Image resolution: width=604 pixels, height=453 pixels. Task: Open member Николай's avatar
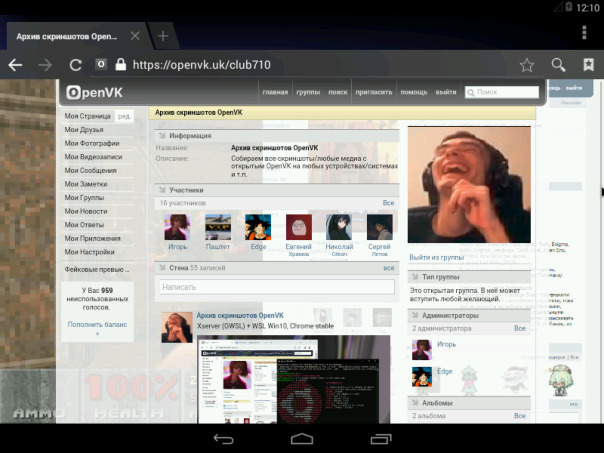point(339,227)
